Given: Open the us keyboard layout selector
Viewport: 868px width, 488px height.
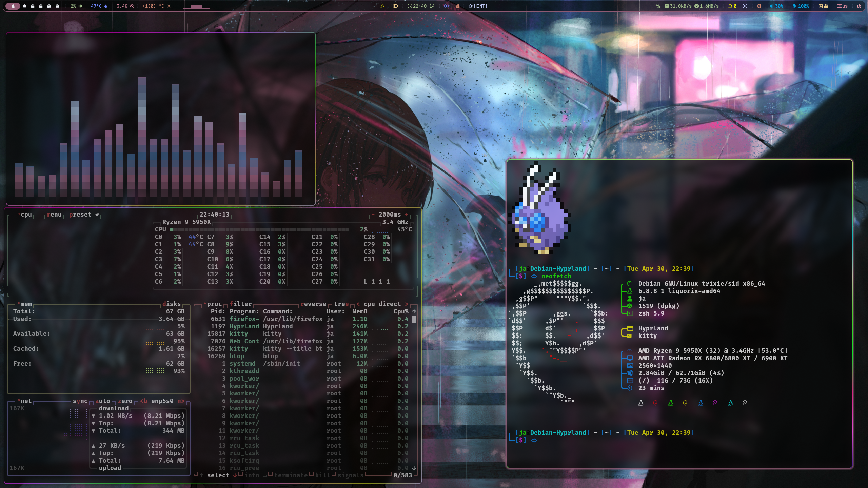Looking at the screenshot, I should tap(842, 6).
